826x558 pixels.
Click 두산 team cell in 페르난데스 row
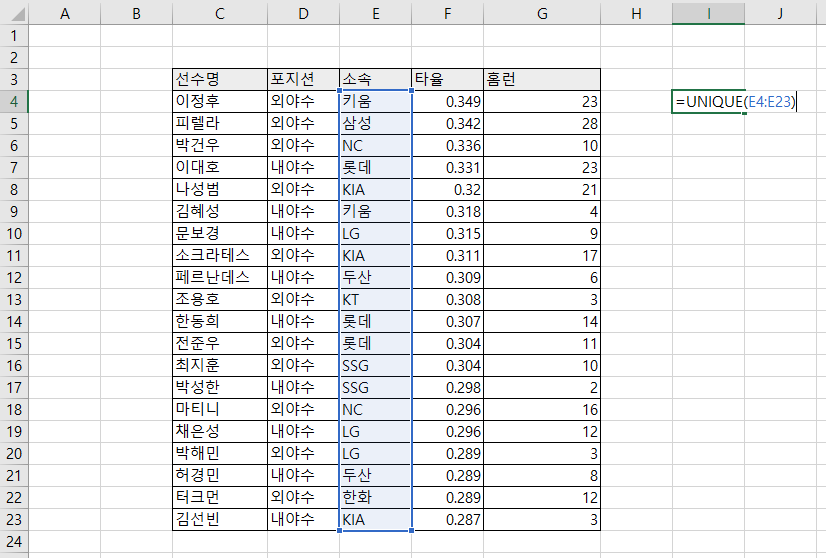(376, 278)
